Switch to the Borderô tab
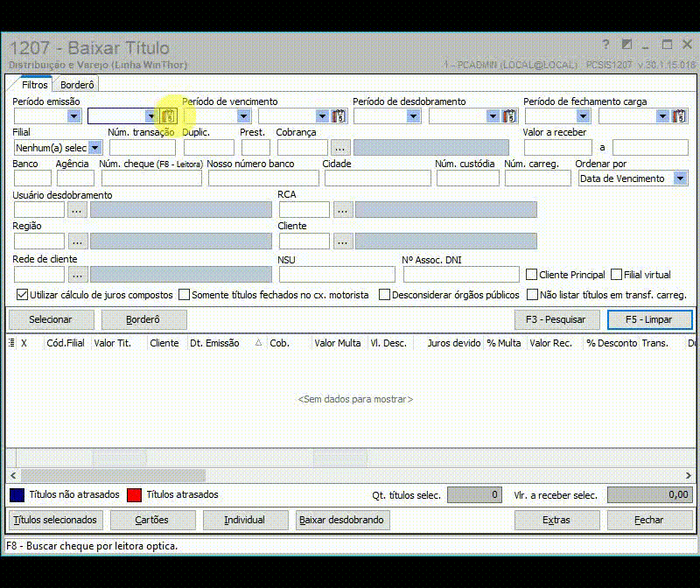700x588 pixels. point(77,85)
